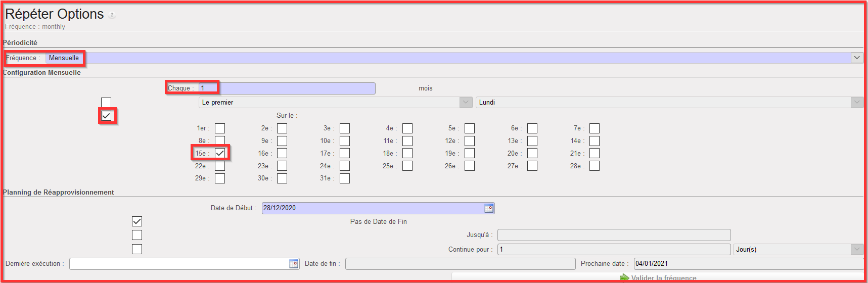Click the green arrow Valider icon
Image resolution: width=868 pixels, height=283 pixels.
tap(624, 278)
